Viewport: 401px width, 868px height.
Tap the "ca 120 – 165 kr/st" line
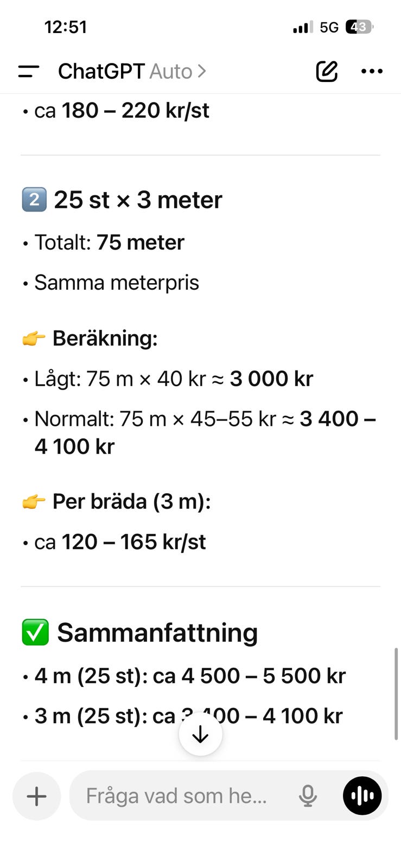tap(120, 542)
